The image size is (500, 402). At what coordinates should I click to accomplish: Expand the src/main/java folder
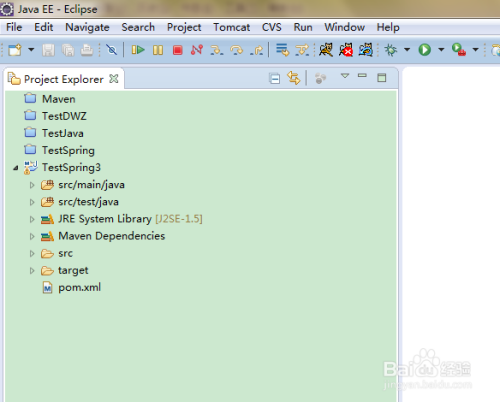click(x=32, y=185)
